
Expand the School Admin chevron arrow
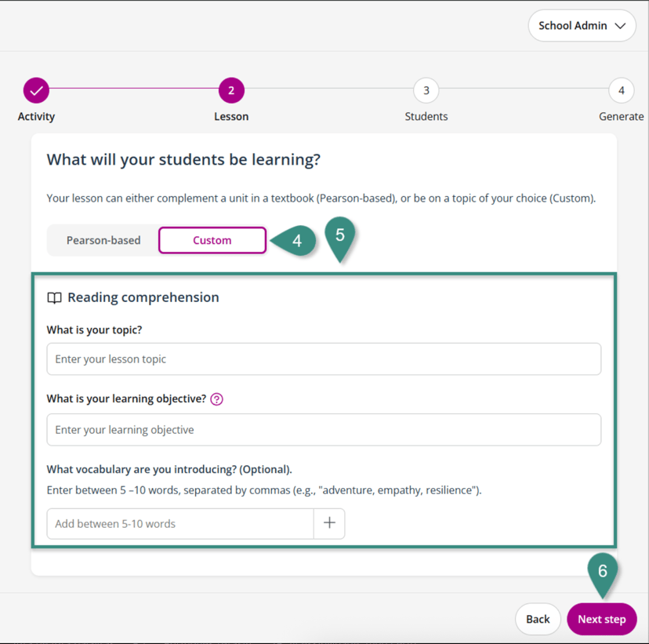pyautogui.click(x=620, y=26)
